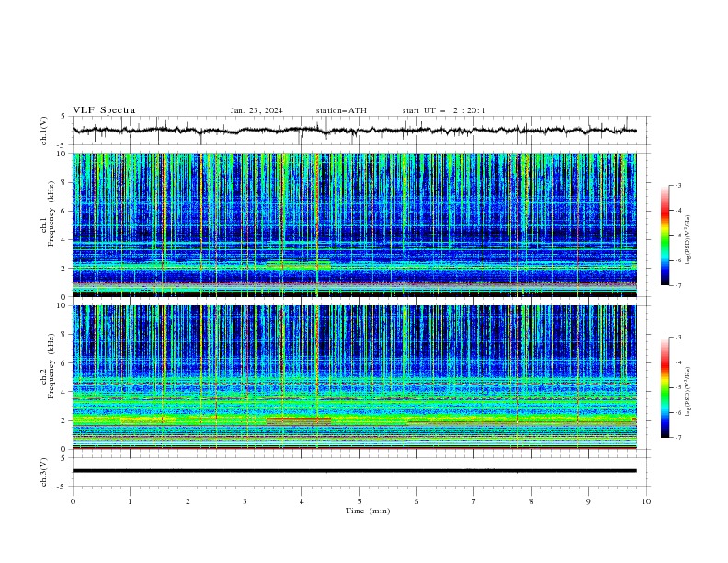Click the '-3' label on ch.1 colorbar
Screen dimensions: 728x563
click(x=678, y=185)
